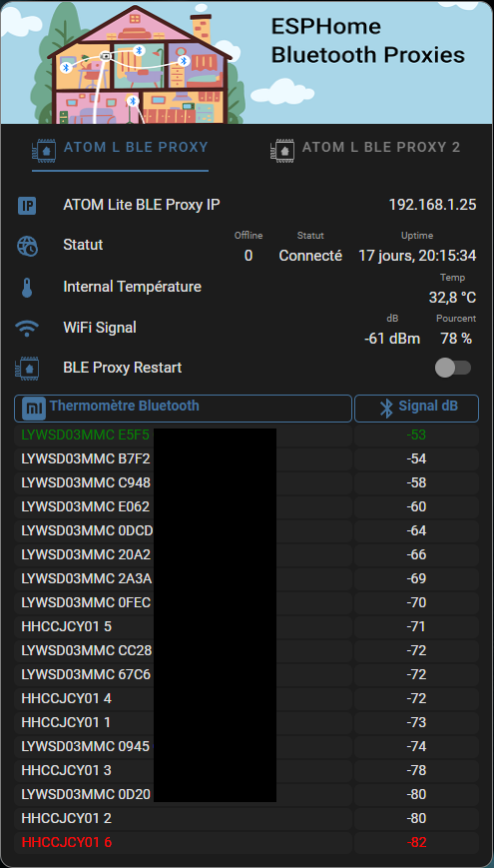The image size is (494, 868).
Task: Click the Mi logo in Thermomètre Bluetooth header
Action: pyautogui.click(x=34, y=409)
